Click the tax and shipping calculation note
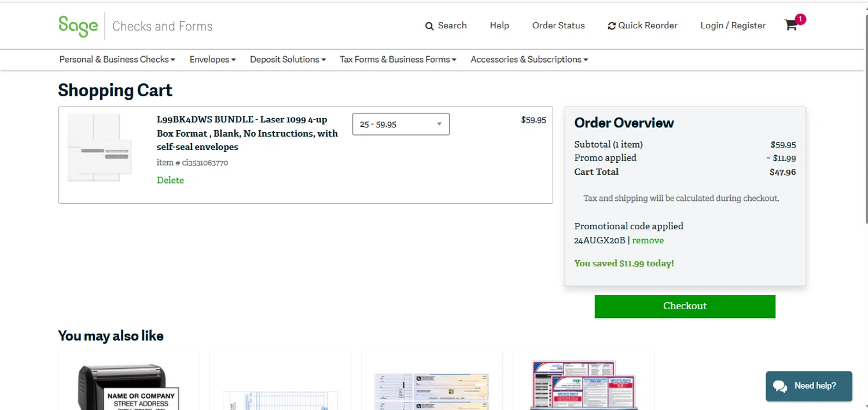This screenshot has height=410, width=868. 681,198
